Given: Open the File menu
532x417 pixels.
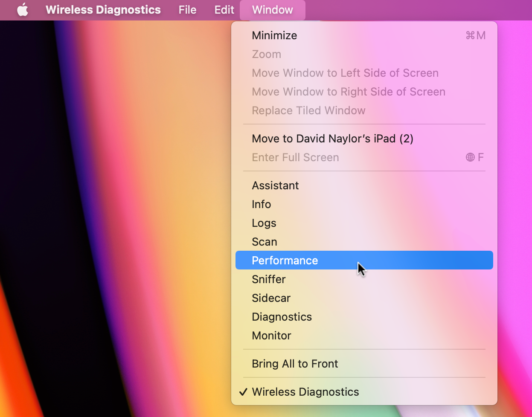Looking at the screenshot, I should click(187, 10).
